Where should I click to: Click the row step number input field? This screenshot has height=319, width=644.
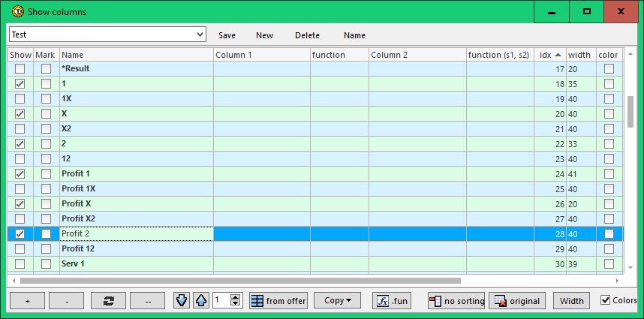point(221,301)
